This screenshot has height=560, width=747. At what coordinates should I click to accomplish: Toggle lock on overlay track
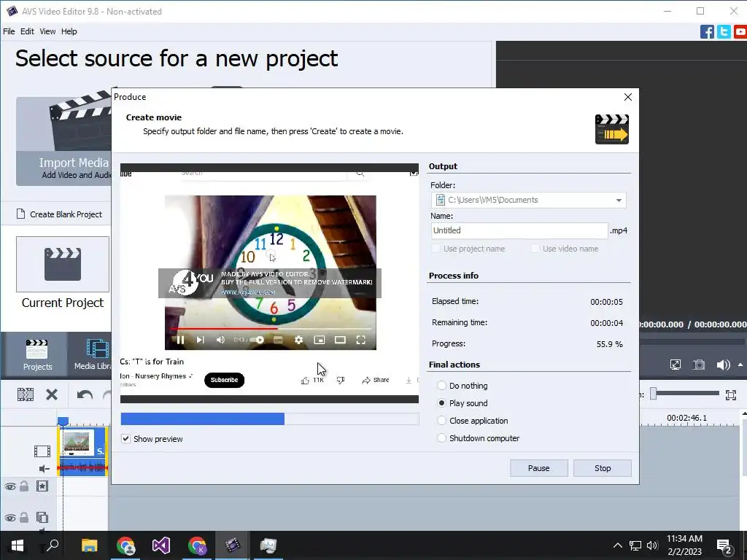[x=24, y=517]
